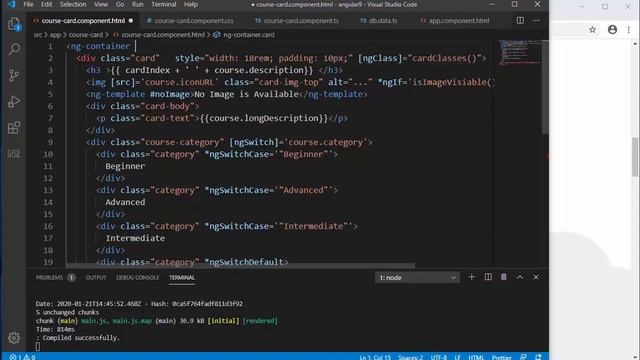Open the Run menu
The height and width of the screenshot is (360, 640).
point(138,4)
